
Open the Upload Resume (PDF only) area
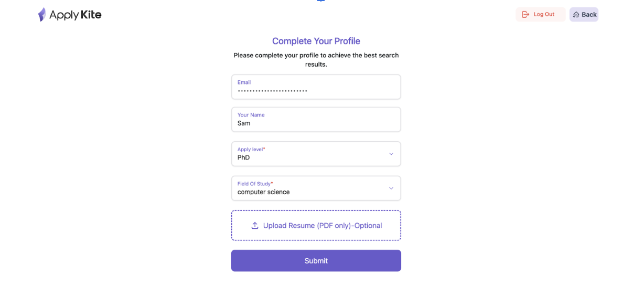316,225
